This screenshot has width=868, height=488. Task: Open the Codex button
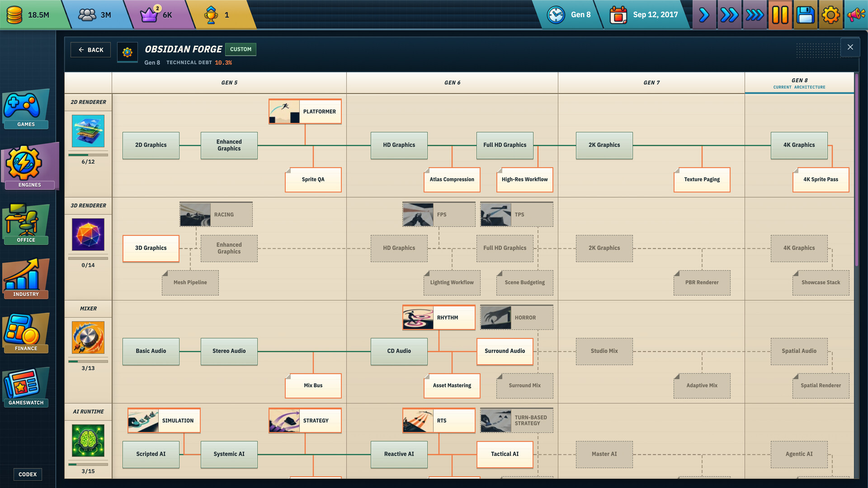(28, 474)
